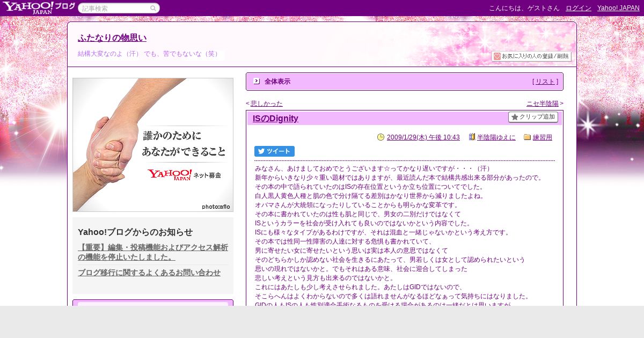Click the book icon beside 半陰陽ゆえに
Screen dimensions: 644x338
point(472,137)
